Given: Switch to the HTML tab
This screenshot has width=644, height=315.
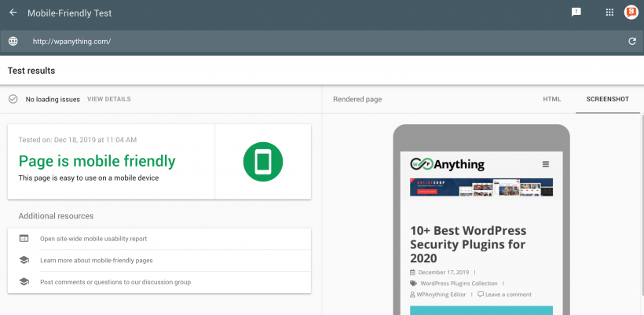Looking at the screenshot, I should pos(551,99).
